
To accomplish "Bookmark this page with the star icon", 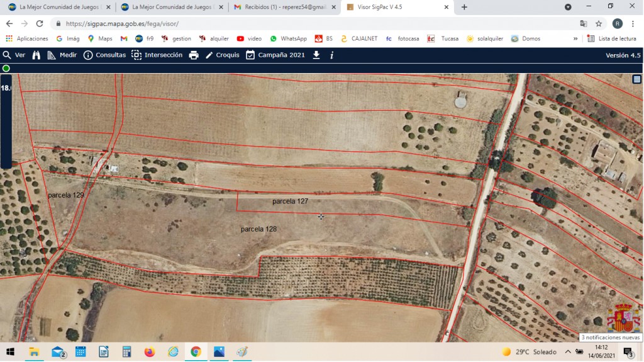I will tap(599, 24).
